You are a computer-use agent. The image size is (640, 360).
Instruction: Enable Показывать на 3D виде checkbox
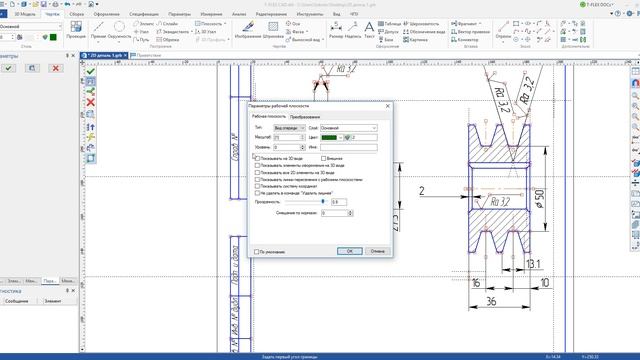(258, 158)
